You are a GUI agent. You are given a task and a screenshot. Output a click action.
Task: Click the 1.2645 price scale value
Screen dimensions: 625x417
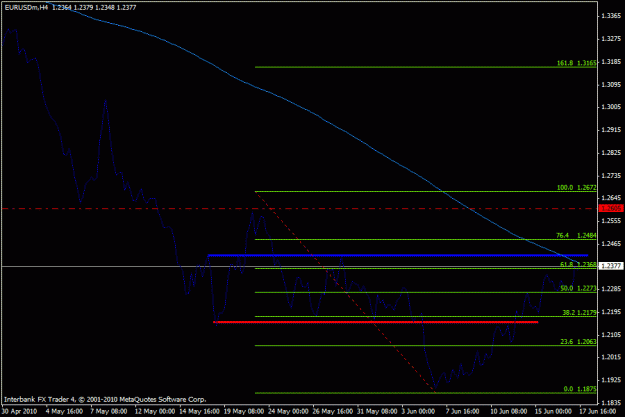(x=611, y=198)
